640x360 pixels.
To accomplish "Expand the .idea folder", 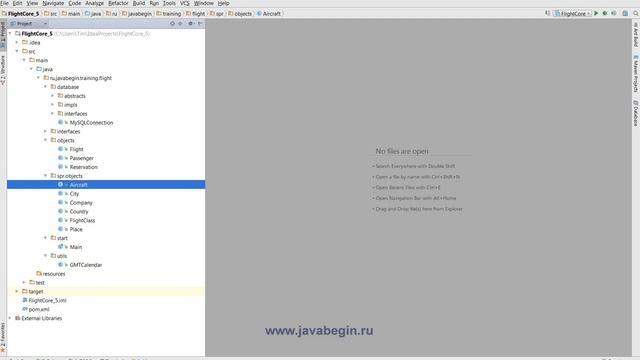I will click(x=17, y=42).
